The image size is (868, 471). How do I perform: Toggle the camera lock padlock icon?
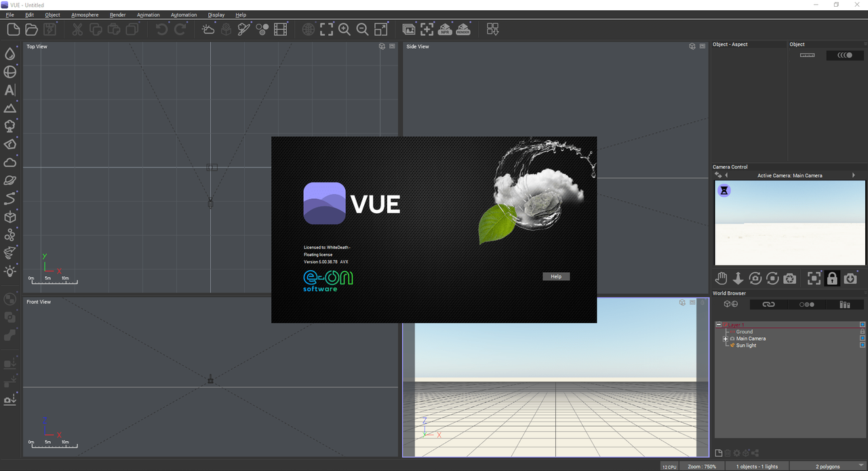832,278
